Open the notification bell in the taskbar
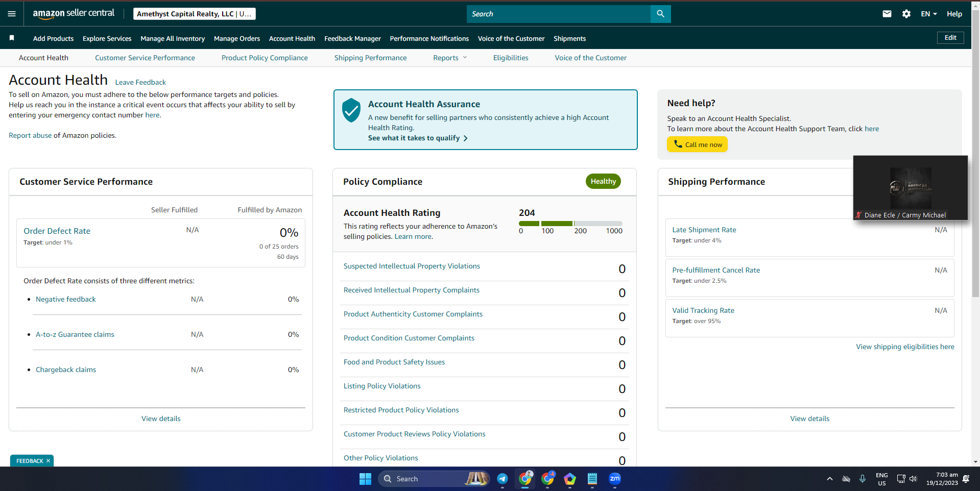The image size is (980, 491). 966,479
